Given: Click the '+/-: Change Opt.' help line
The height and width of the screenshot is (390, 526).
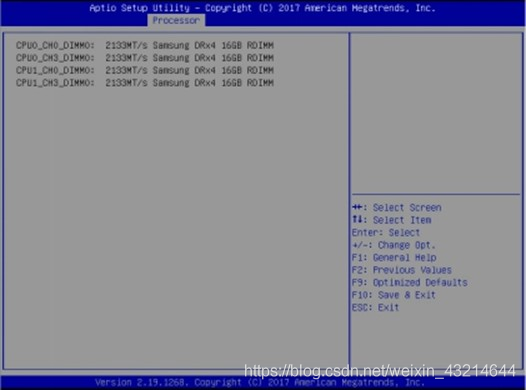Looking at the screenshot, I should [394, 245].
